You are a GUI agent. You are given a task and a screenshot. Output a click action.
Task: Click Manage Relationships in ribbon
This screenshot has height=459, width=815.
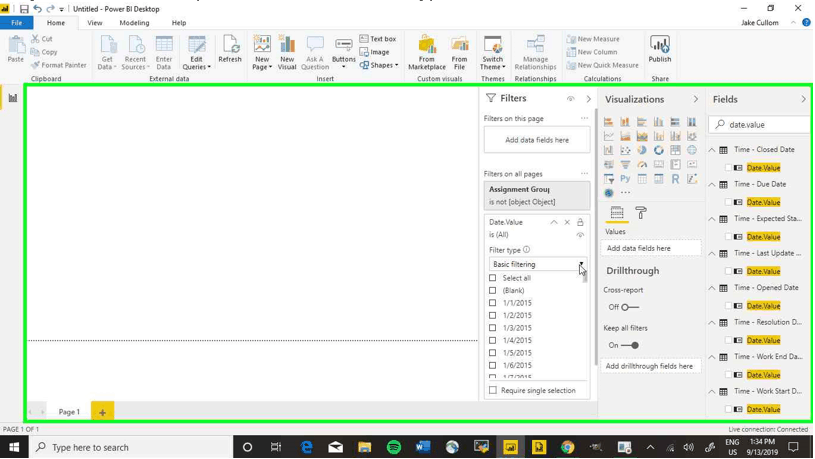pos(535,53)
